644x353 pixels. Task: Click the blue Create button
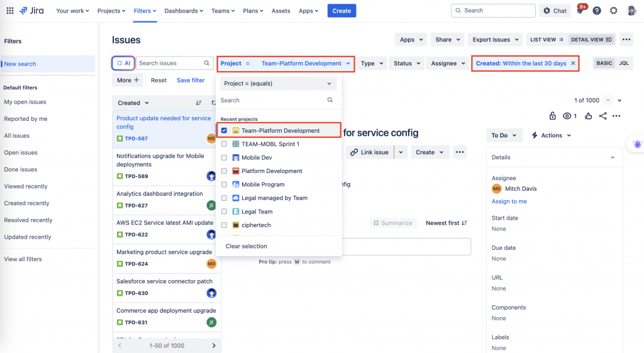click(341, 11)
